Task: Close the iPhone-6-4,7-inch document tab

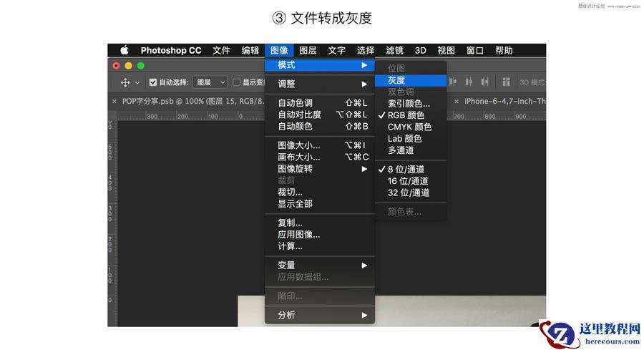Action: [x=457, y=101]
